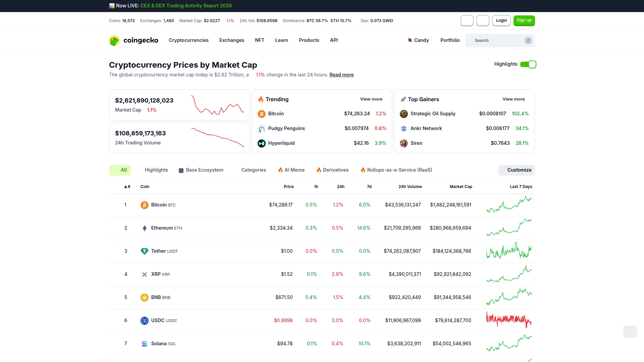Switch to the Categories tab
Viewport: 644px width, 362px height.
coord(254,170)
